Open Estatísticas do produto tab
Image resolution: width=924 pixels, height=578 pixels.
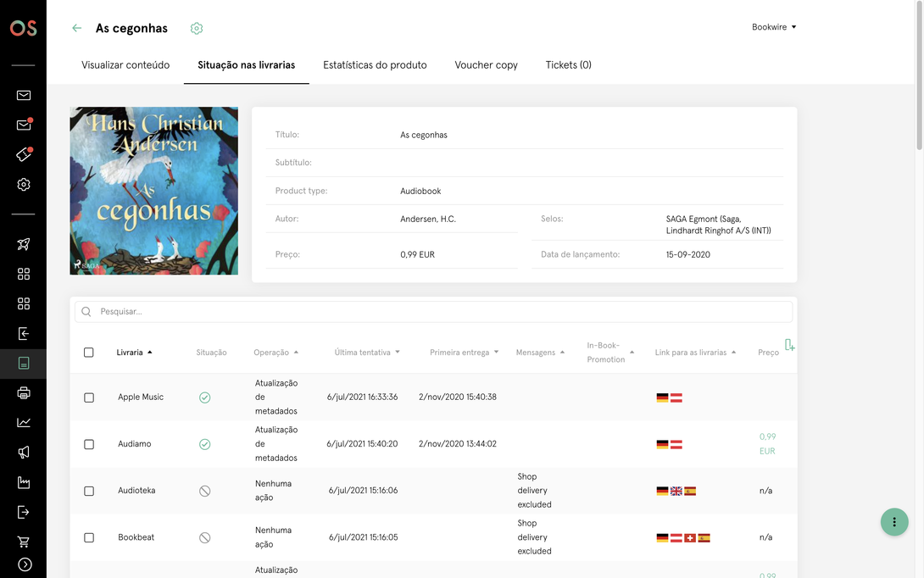click(375, 64)
